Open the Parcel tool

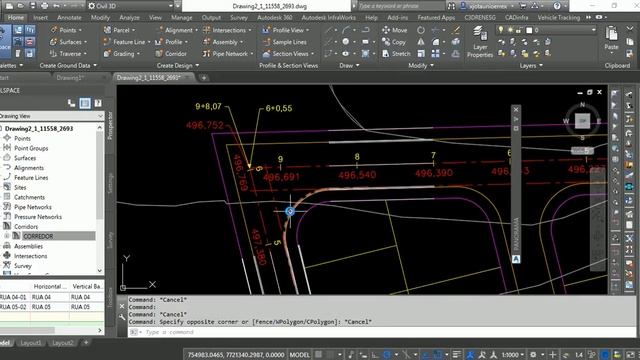pyautogui.click(x=120, y=30)
